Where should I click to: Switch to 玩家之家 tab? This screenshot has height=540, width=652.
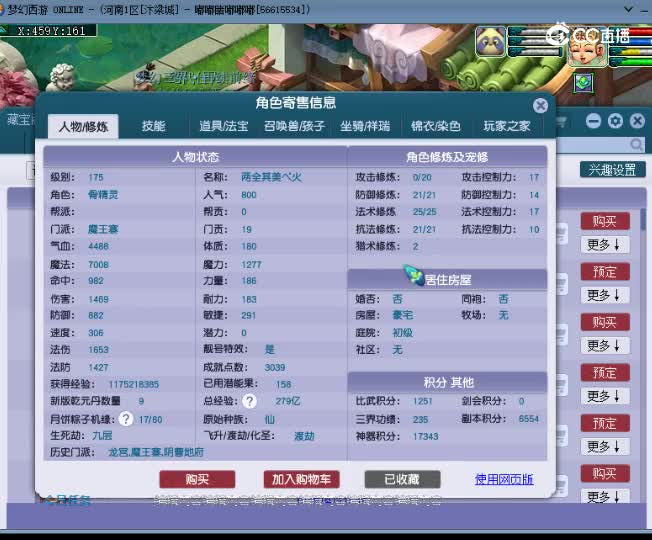coord(506,126)
